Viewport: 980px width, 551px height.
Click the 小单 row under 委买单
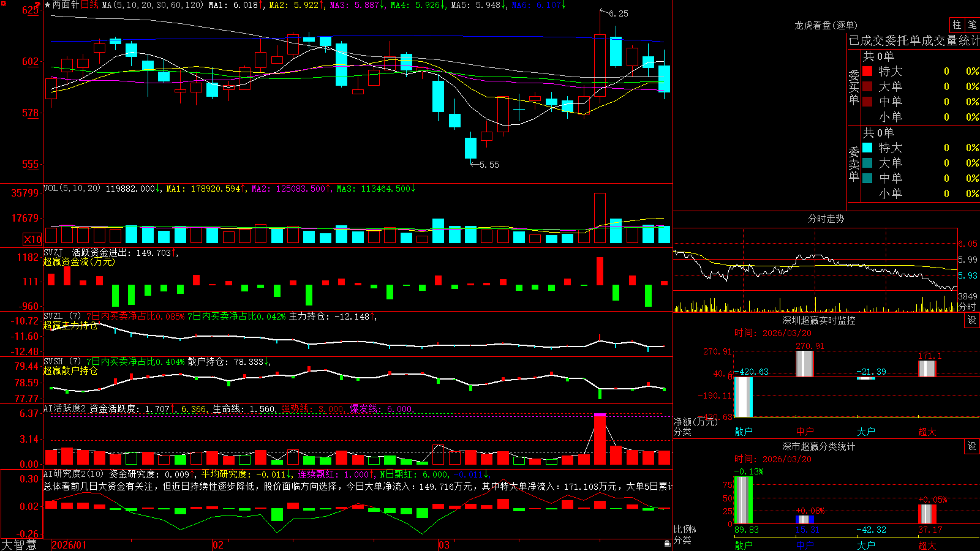(921, 117)
